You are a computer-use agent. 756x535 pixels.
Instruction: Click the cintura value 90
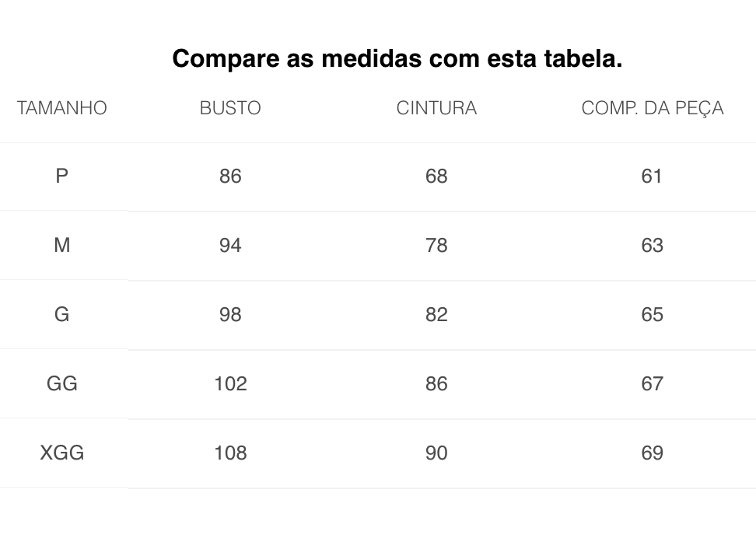pos(436,453)
